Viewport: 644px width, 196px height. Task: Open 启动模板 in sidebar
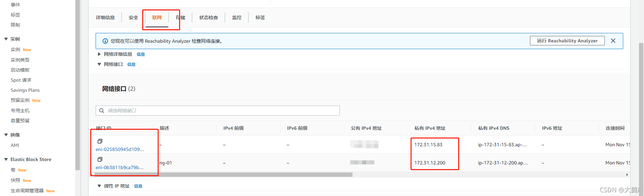pos(20,70)
